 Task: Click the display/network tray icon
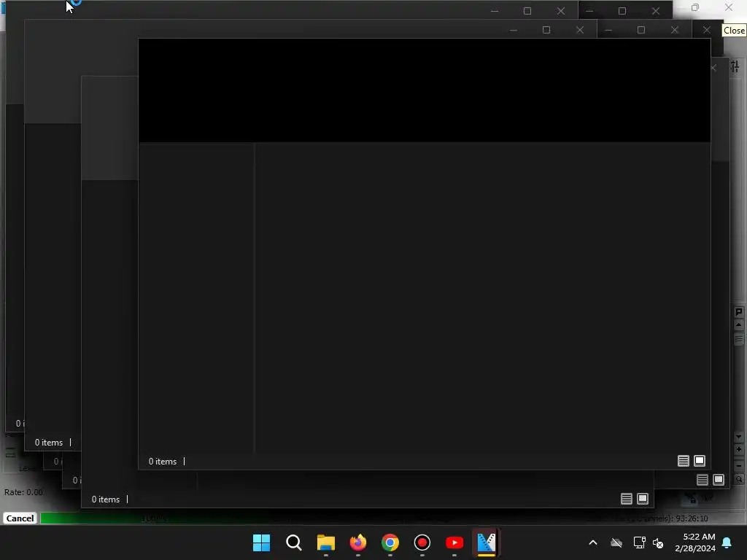[x=639, y=542]
